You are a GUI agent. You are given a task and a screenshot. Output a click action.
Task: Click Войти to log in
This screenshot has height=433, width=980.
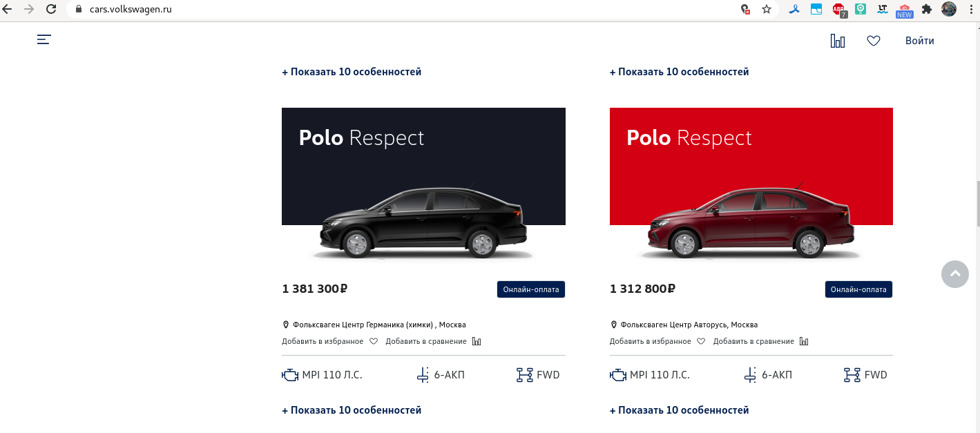click(920, 41)
